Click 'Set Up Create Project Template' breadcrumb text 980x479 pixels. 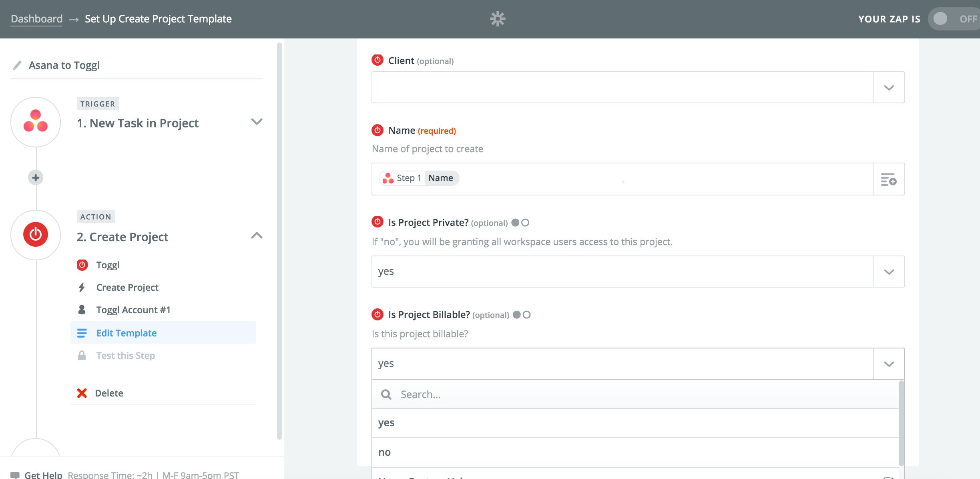pos(158,19)
